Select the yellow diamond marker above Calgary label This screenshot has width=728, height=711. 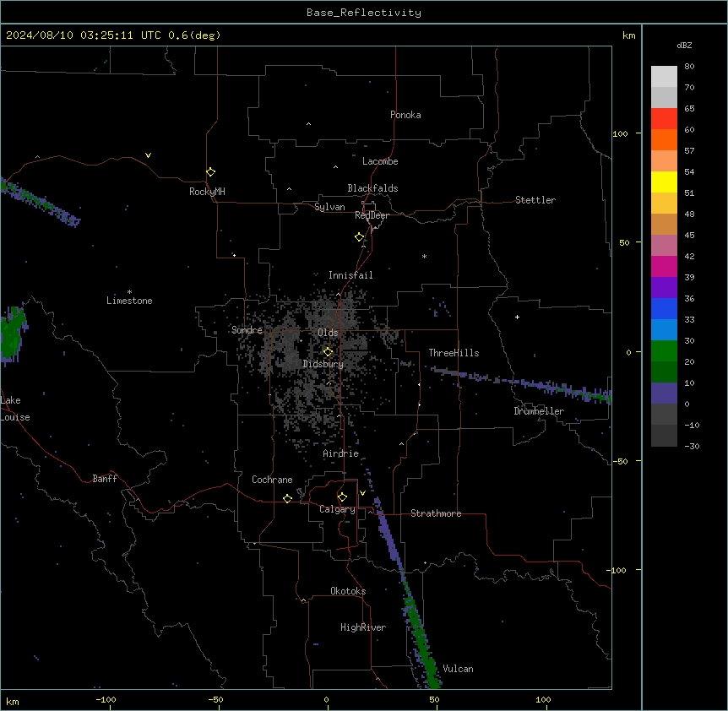click(x=342, y=497)
